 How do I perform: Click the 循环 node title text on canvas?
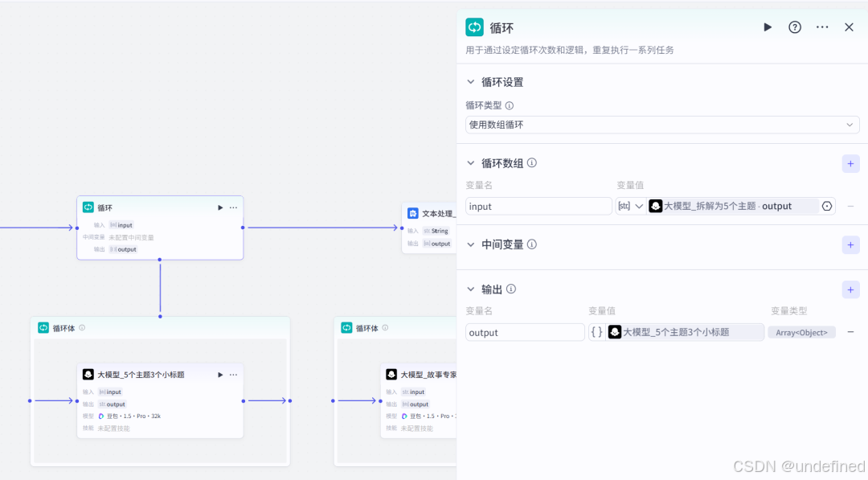point(104,207)
